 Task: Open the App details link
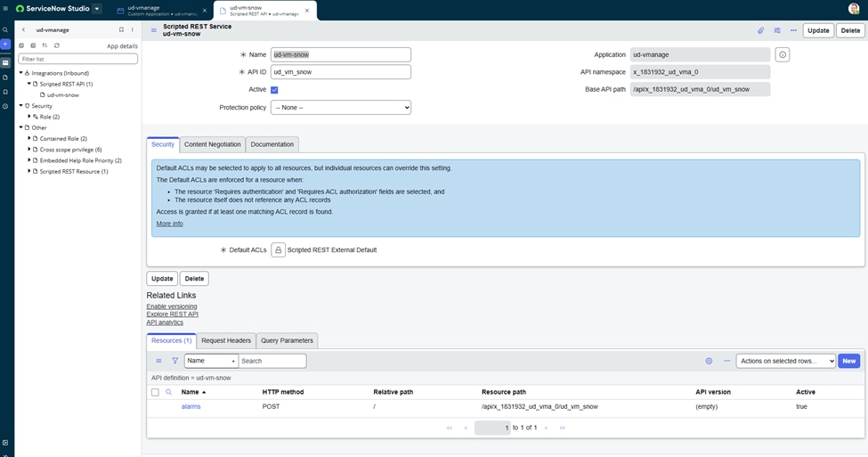pyautogui.click(x=122, y=46)
